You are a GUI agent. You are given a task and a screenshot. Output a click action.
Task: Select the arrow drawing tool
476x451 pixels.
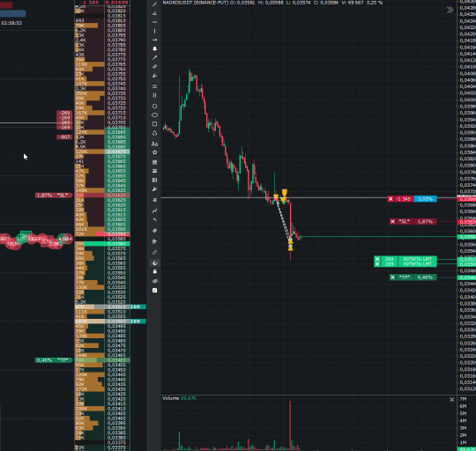pyautogui.click(x=154, y=57)
